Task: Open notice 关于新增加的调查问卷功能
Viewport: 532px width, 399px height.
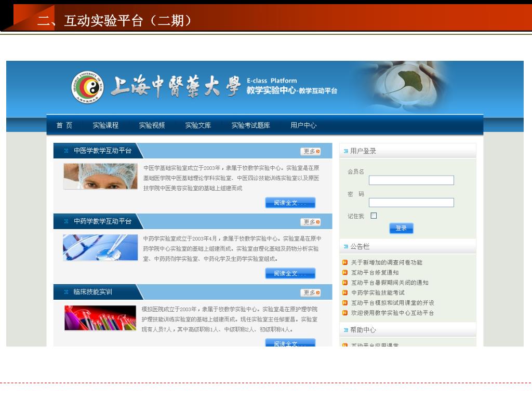Action: (387, 262)
